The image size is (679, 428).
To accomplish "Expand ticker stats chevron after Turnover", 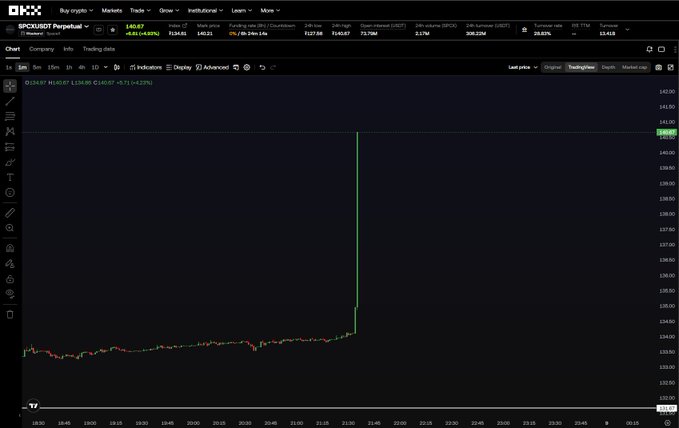I will click(x=627, y=29).
